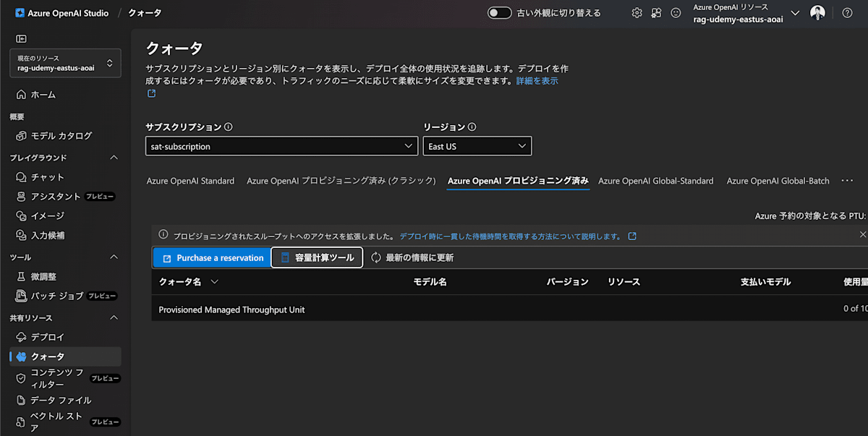The height and width of the screenshot is (436, 868).
Task: Click the クォータ icon in sidebar
Action: coord(21,356)
